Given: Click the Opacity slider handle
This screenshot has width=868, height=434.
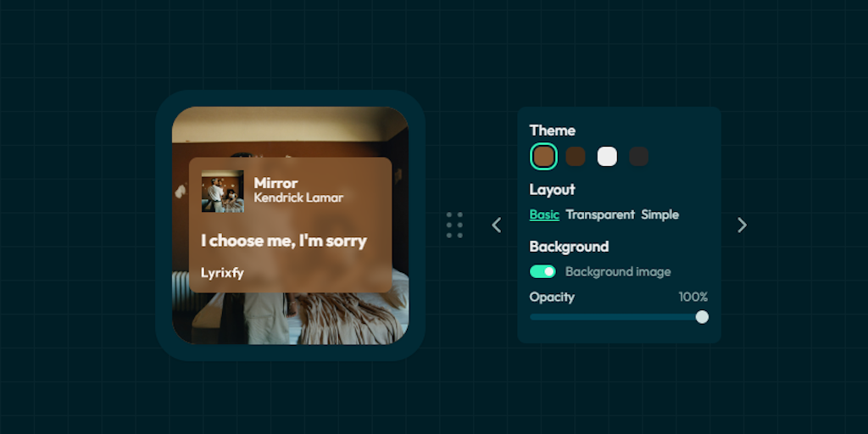Looking at the screenshot, I should [702, 317].
